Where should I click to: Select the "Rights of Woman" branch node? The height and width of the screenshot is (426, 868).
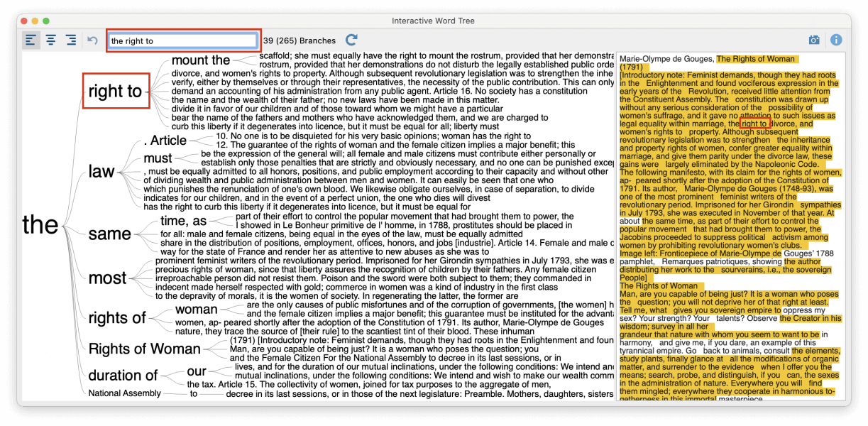click(145, 349)
